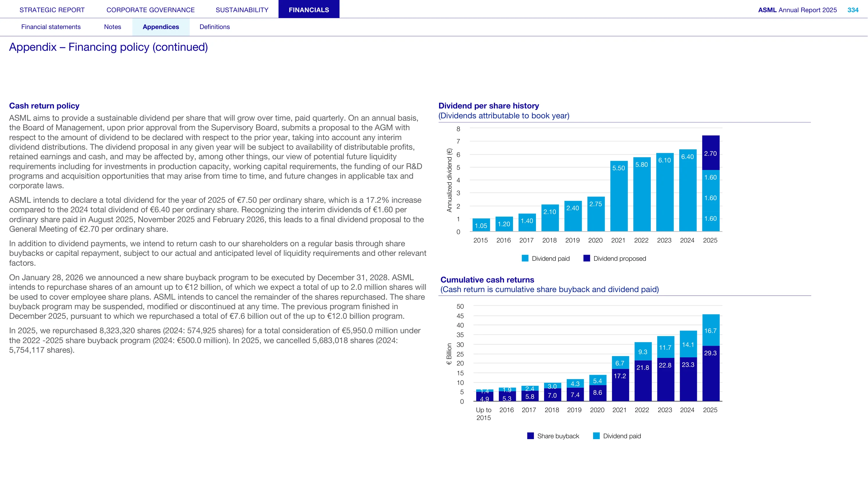Open Financial statements sub-tab
The image size is (868, 489).
point(51,27)
